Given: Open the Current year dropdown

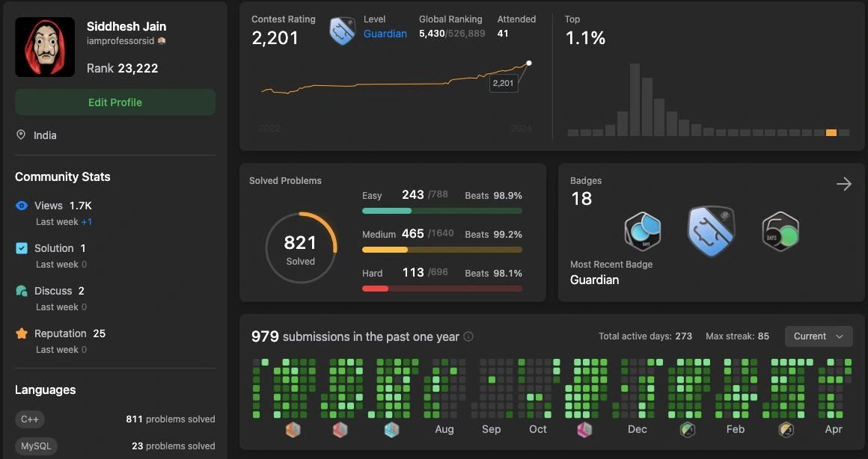Looking at the screenshot, I should point(819,336).
